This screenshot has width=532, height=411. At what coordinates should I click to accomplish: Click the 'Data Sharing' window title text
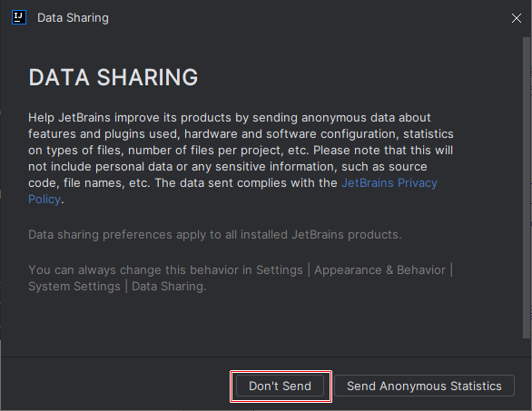(x=73, y=17)
